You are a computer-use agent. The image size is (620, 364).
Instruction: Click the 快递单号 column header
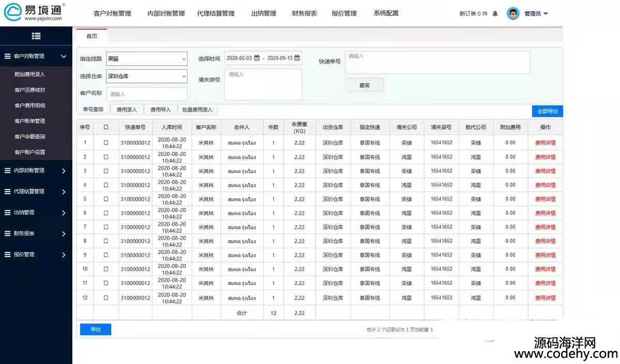click(135, 128)
